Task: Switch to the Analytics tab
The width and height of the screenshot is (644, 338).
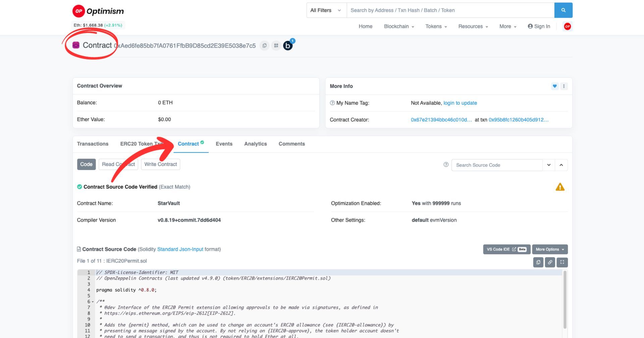Action: (x=255, y=144)
